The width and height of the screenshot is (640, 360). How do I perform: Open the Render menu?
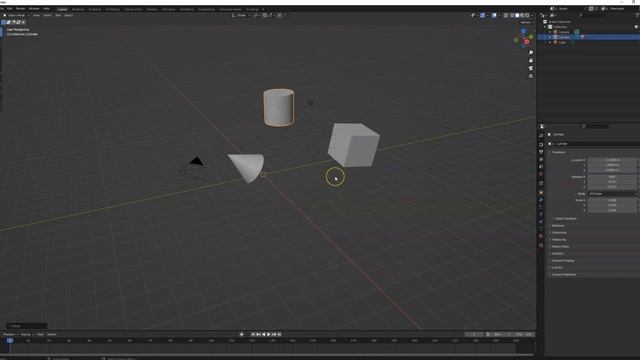20,9
